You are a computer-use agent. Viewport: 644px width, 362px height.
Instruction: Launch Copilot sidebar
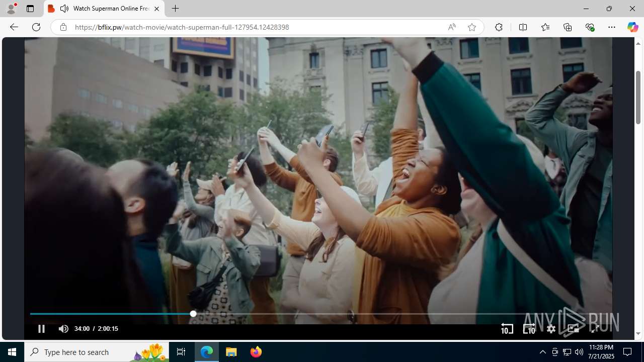click(632, 27)
